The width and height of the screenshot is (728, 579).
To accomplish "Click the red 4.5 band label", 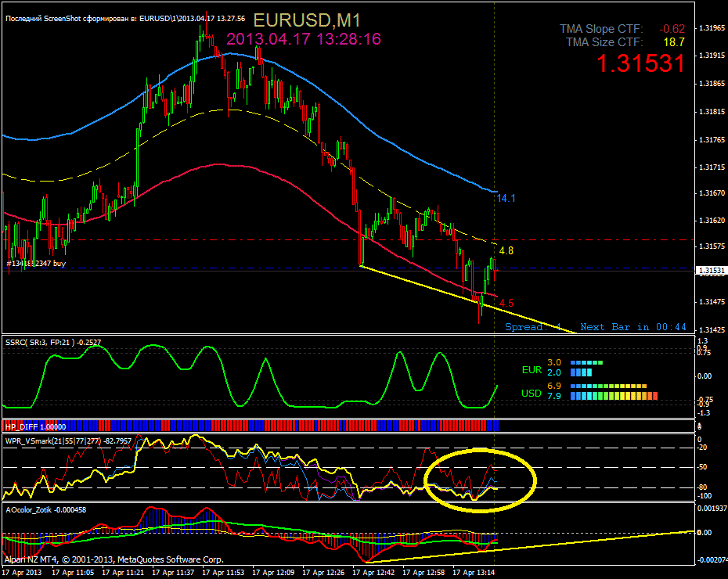I will tap(506, 304).
